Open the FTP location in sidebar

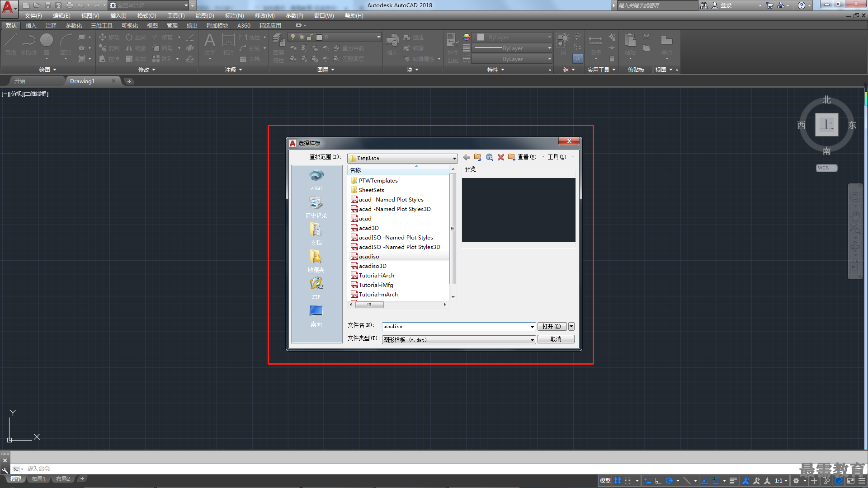(x=316, y=288)
